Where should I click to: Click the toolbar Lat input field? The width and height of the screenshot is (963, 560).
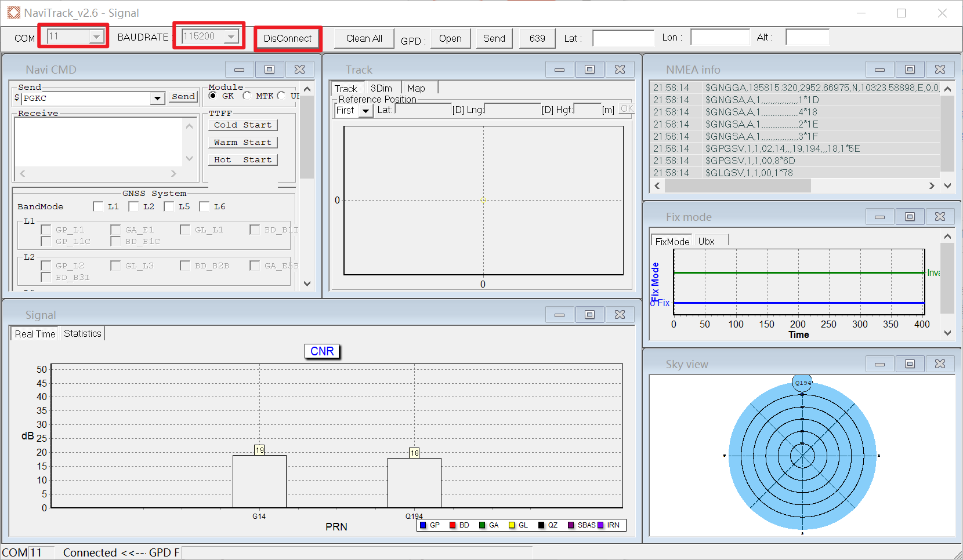click(x=624, y=38)
